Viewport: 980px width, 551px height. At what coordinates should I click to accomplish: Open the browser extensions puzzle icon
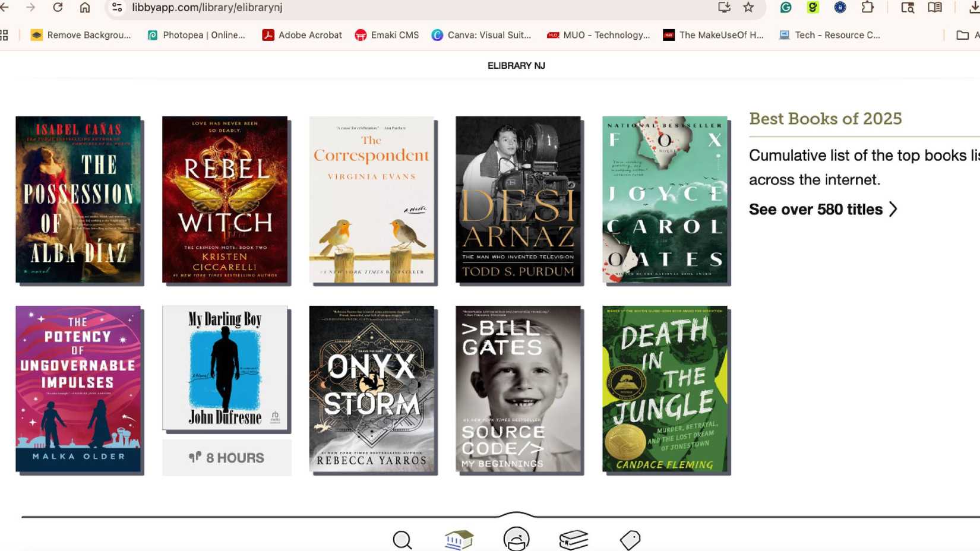pyautogui.click(x=868, y=8)
